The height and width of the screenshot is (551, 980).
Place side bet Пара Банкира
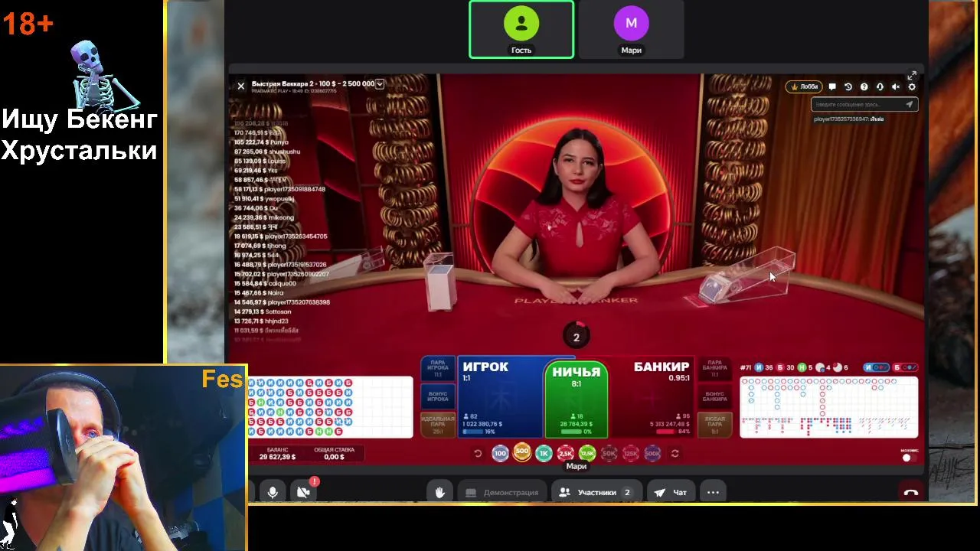tap(714, 368)
